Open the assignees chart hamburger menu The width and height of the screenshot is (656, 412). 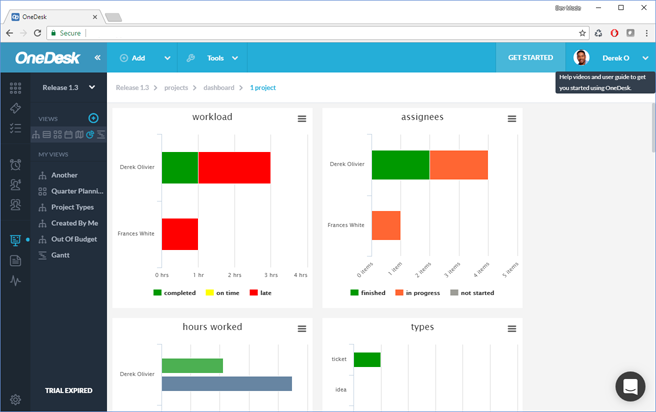click(x=512, y=119)
